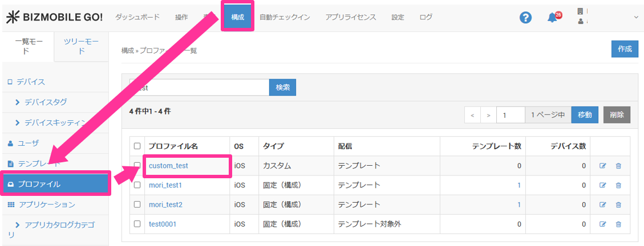Viewport: 644px width, 246px height.
Task: Open the アプリライセンス menu
Action: pyautogui.click(x=350, y=17)
